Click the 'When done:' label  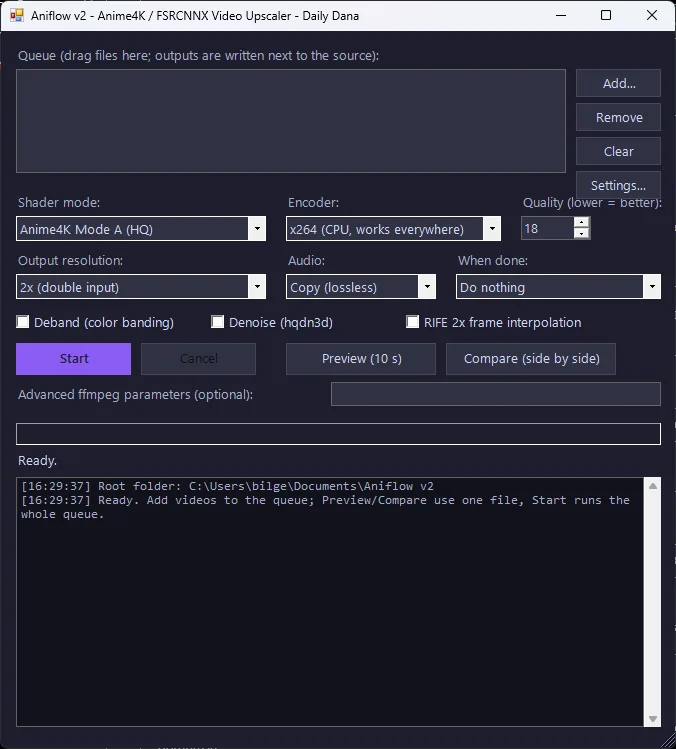tap(493, 260)
